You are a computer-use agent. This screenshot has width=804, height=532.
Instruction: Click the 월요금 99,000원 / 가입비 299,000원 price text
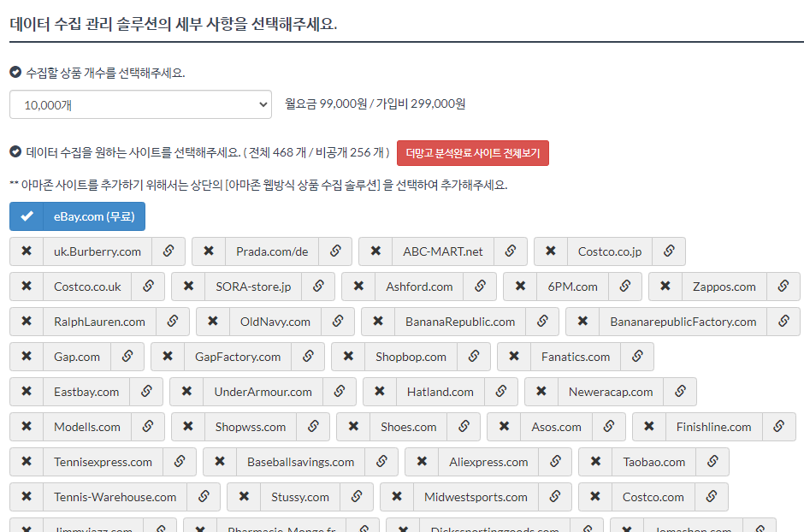(375, 104)
